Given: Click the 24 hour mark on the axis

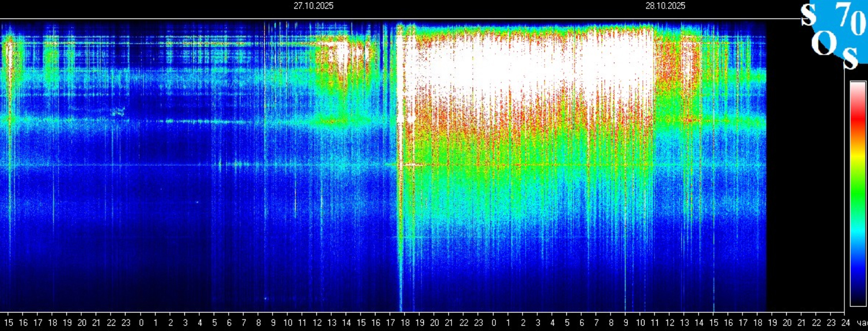Looking at the screenshot, I should point(846,322).
